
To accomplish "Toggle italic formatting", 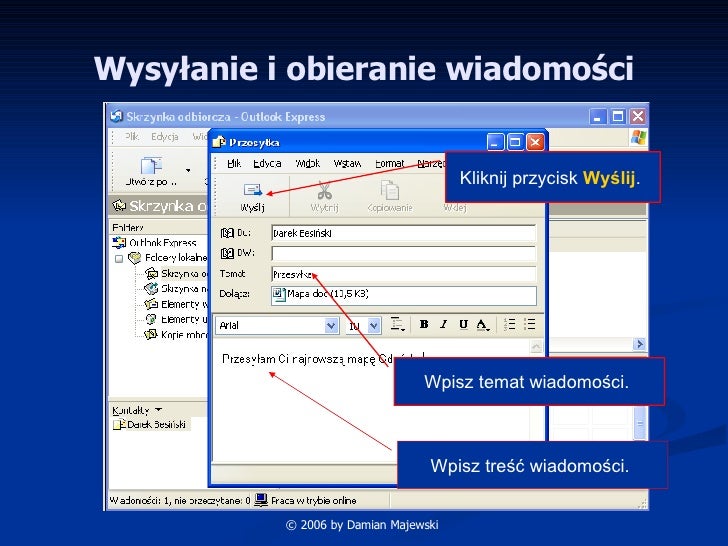I will click(x=443, y=324).
